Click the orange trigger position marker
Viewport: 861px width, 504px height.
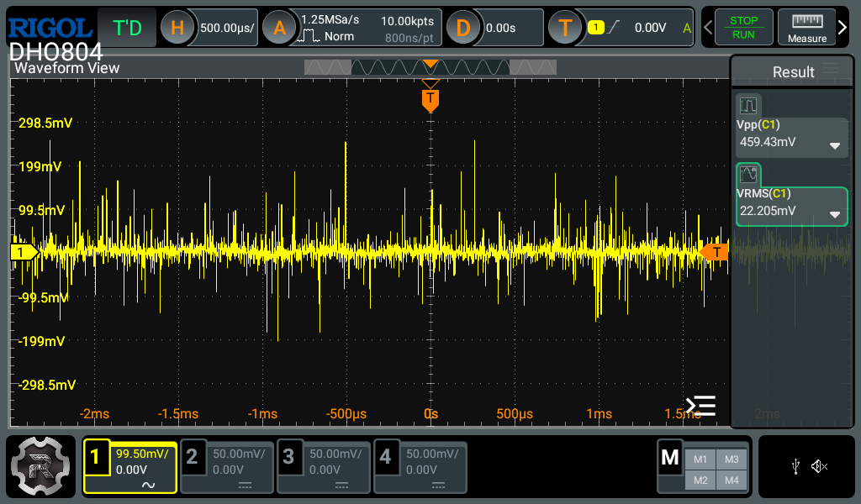[x=430, y=100]
